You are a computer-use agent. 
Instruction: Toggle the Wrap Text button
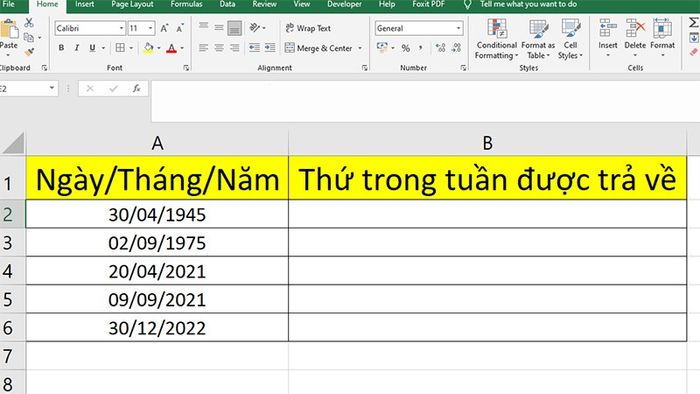pos(308,28)
